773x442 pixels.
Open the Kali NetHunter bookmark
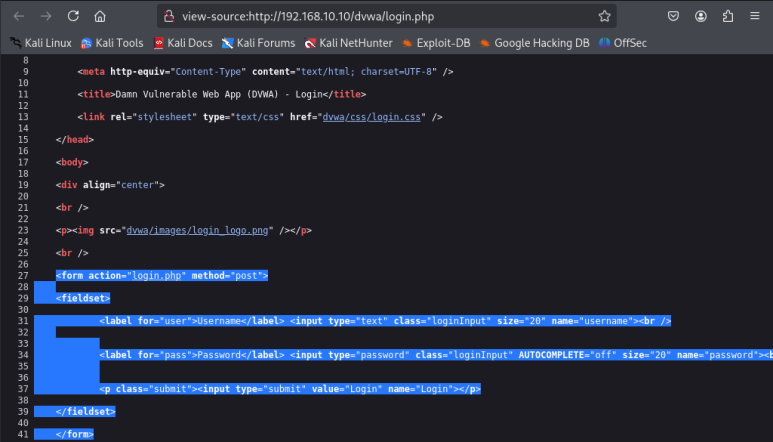(x=349, y=43)
